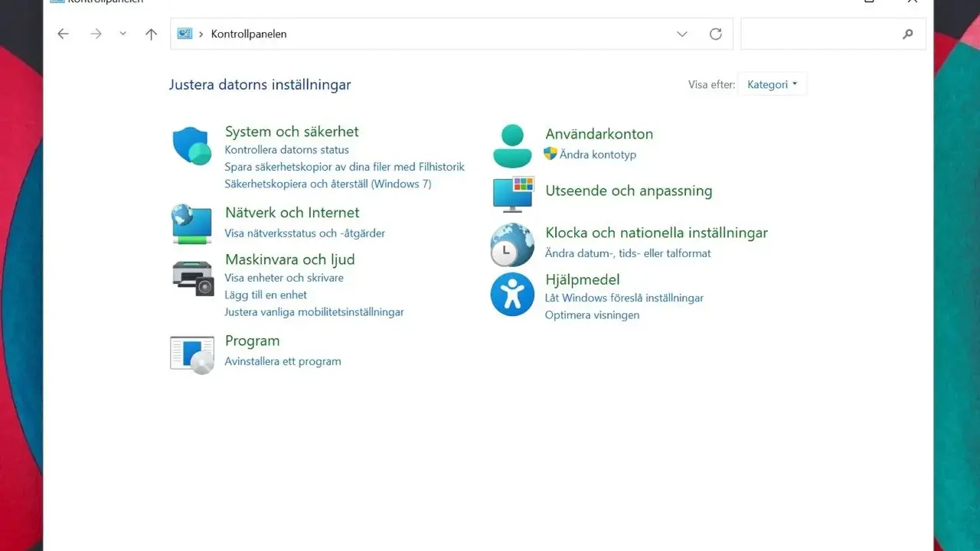Click Kontrollpanelen breadcrumb in address bar

tap(249, 34)
